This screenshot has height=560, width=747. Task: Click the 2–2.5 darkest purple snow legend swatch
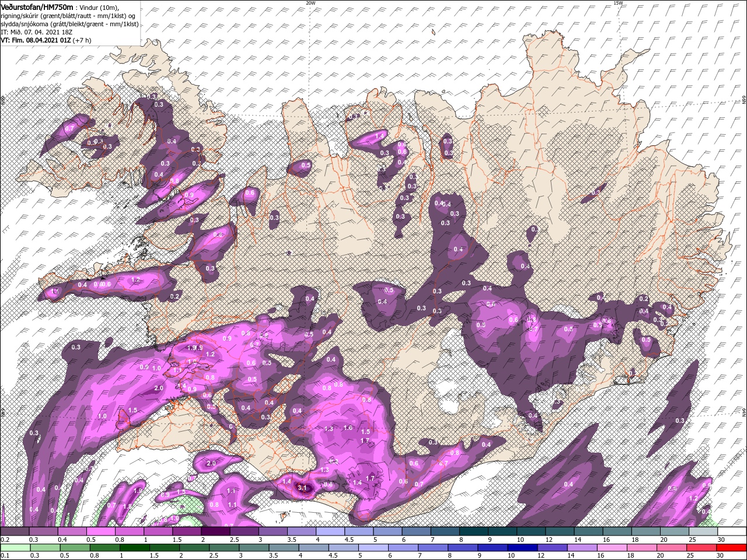[x=215, y=531]
